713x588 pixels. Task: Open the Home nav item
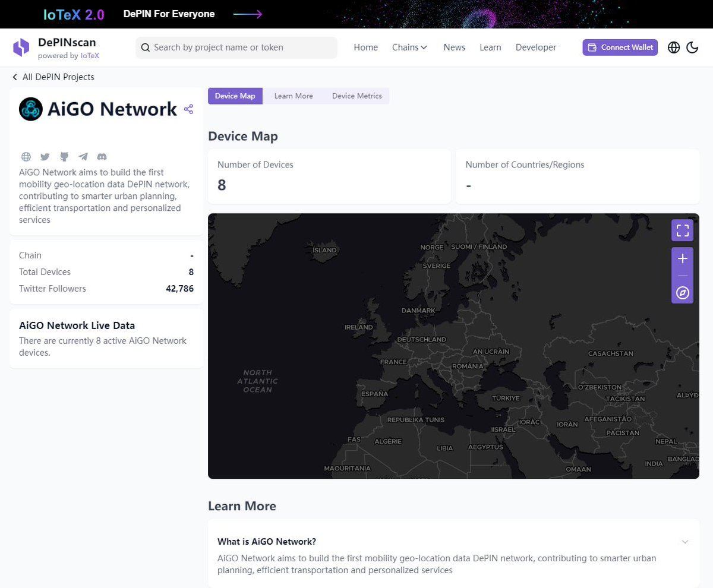pos(366,48)
